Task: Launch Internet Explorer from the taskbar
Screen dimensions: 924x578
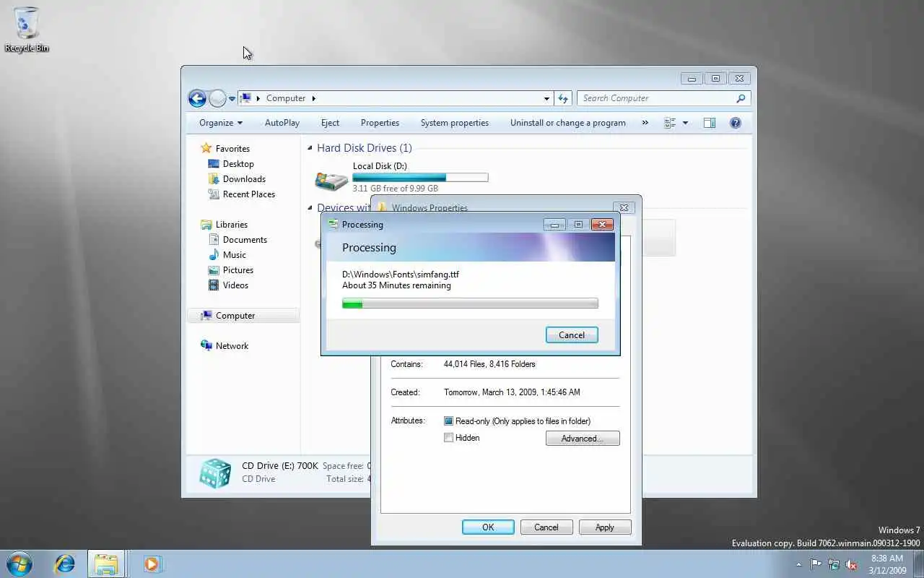Action: click(x=65, y=564)
